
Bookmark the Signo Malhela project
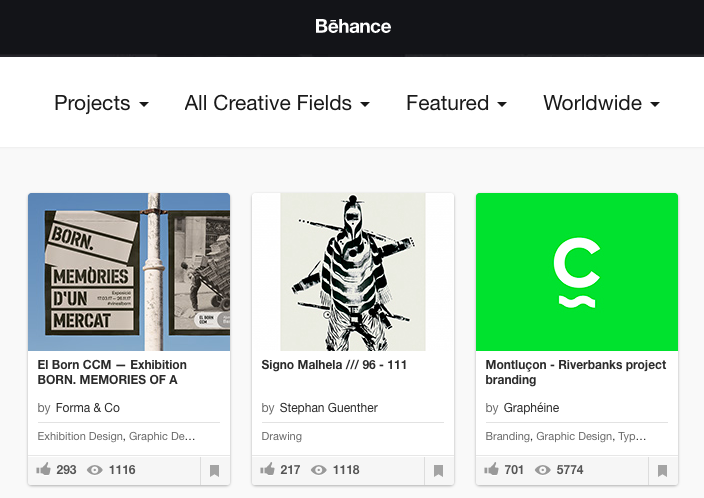point(439,471)
